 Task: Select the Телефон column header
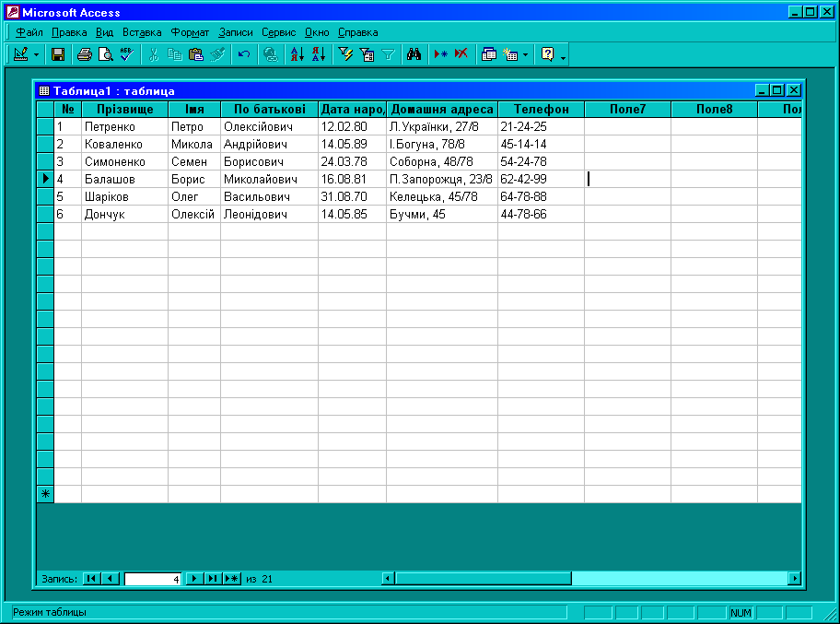pyautogui.click(x=541, y=110)
